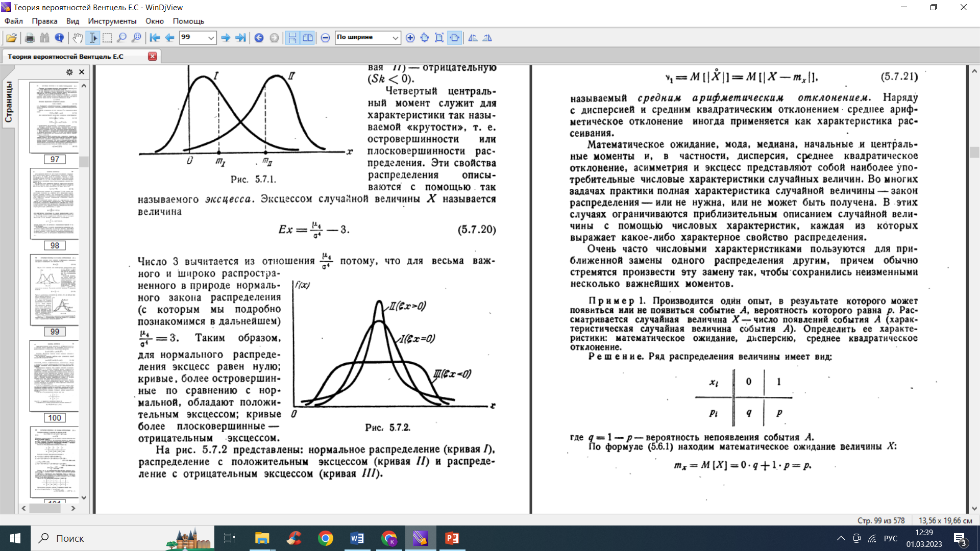Open the page number 99 dropdown
Image resolution: width=980 pixels, height=551 pixels.
(x=210, y=38)
